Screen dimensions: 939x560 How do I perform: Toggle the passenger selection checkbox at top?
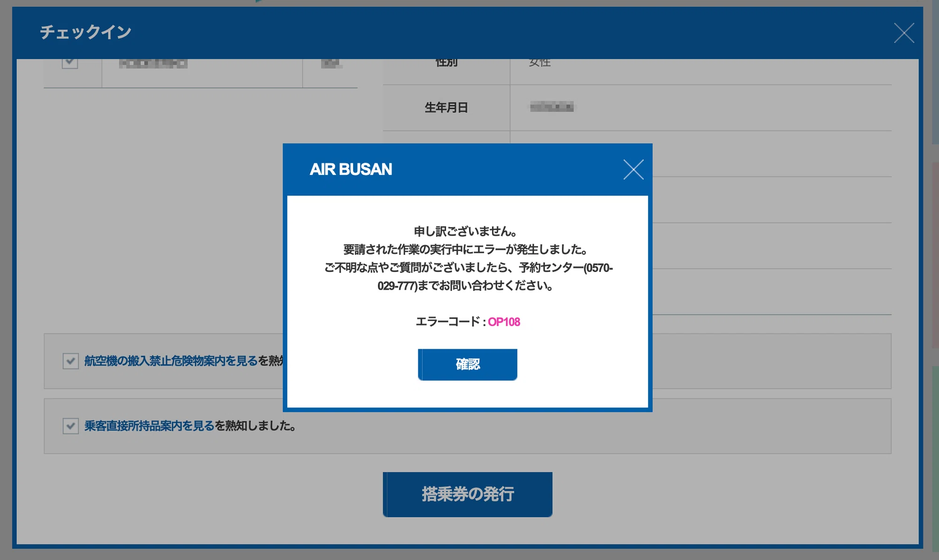click(70, 62)
